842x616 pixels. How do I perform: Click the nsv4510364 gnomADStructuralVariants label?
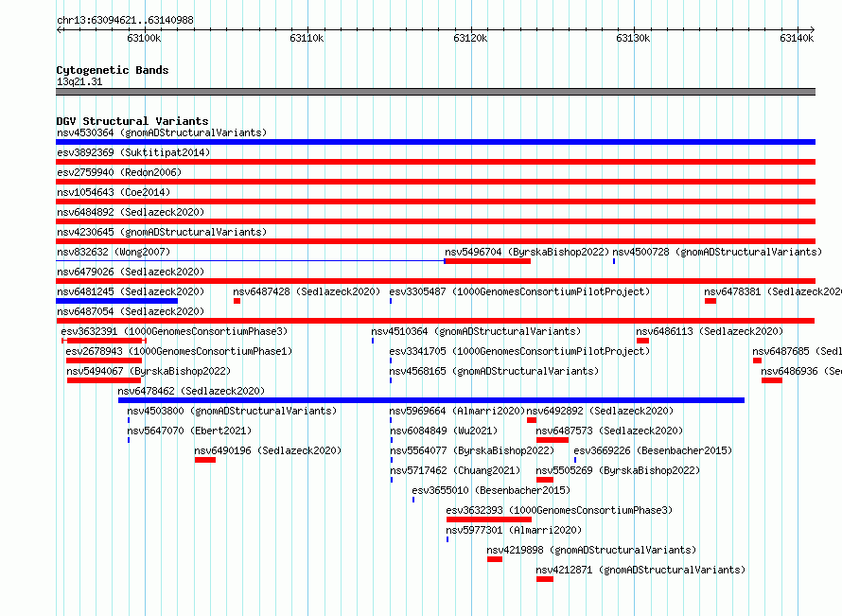(x=476, y=331)
